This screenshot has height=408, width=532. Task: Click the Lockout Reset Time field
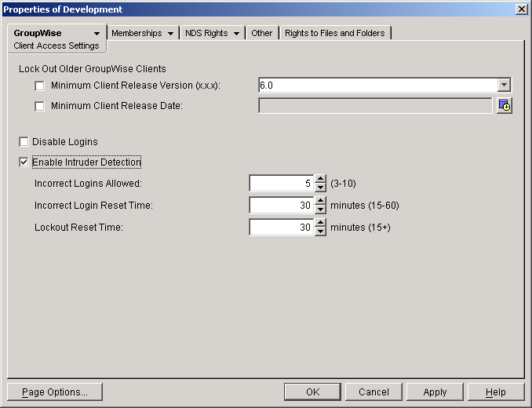click(282, 228)
